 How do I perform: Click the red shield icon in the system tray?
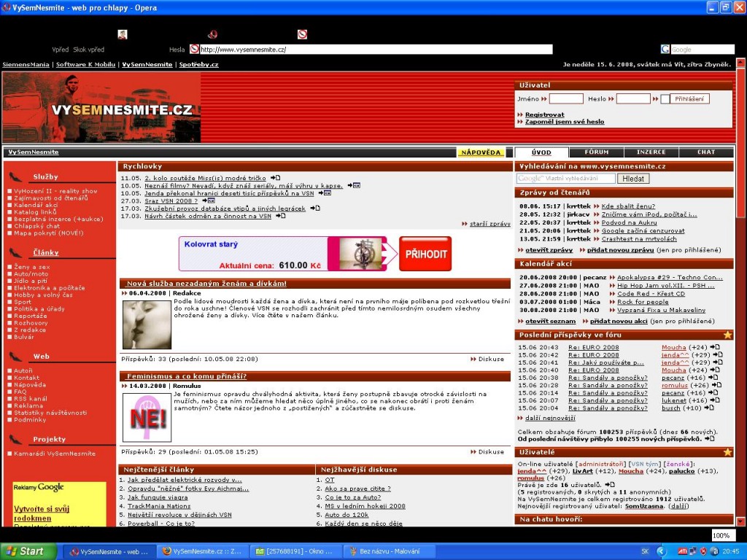[x=703, y=551]
